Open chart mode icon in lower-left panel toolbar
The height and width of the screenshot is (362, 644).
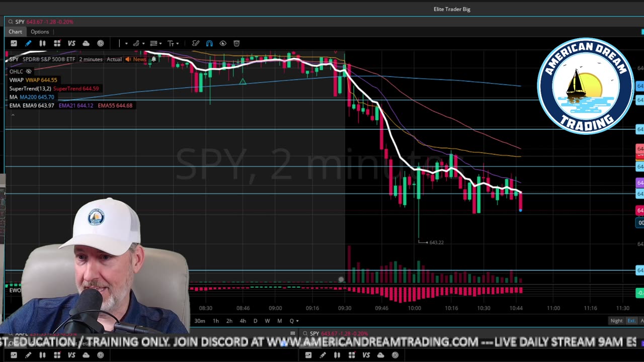click(14, 355)
